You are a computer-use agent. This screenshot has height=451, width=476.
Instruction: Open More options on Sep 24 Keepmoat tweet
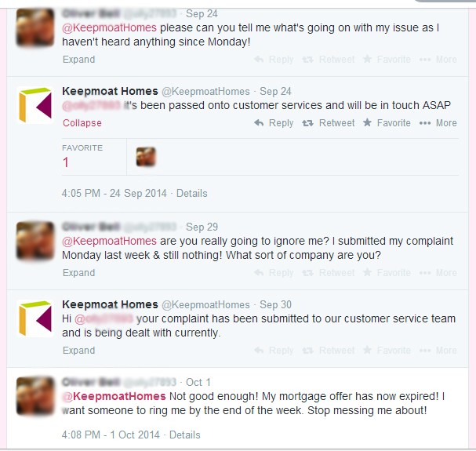[438, 123]
